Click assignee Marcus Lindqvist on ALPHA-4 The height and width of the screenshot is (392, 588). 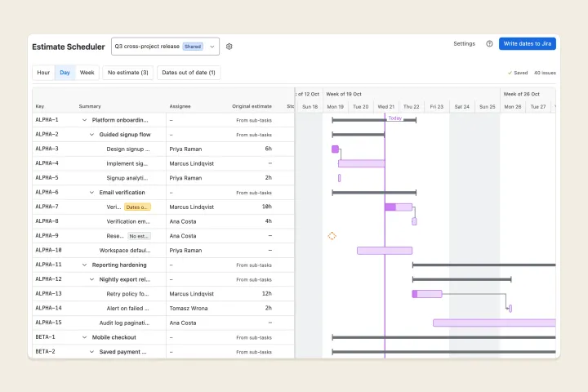pyautogui.click(x=192, y=163)
